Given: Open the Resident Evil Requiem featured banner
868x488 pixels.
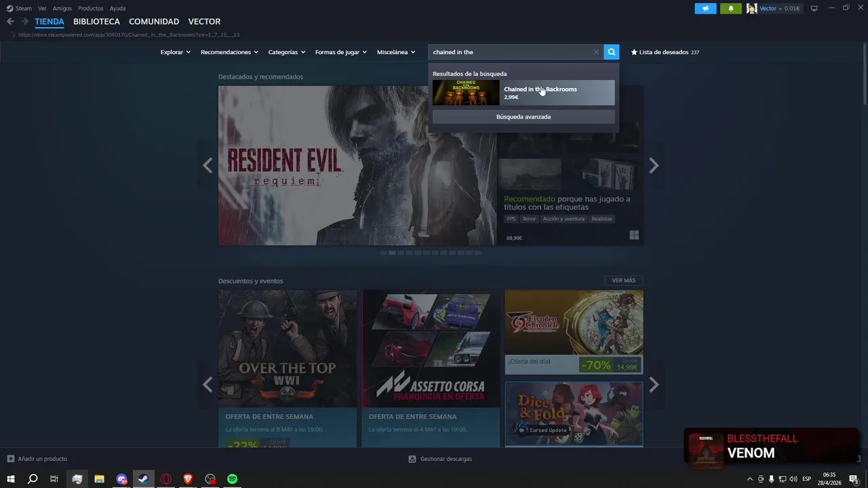Looking at the screenshot, I should click(357, 165).
